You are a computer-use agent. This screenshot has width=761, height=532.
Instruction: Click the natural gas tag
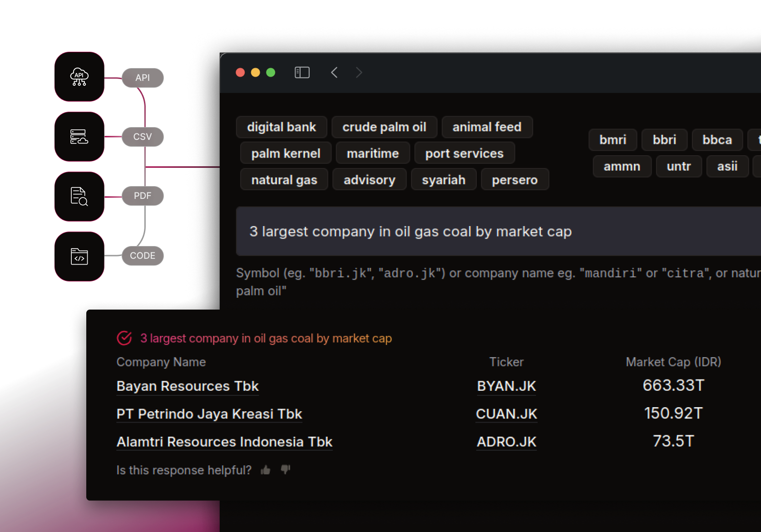(284, 179)
